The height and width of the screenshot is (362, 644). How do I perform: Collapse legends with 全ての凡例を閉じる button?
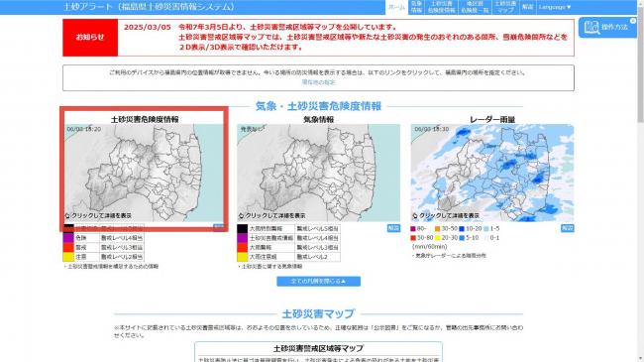coord(318,282)
